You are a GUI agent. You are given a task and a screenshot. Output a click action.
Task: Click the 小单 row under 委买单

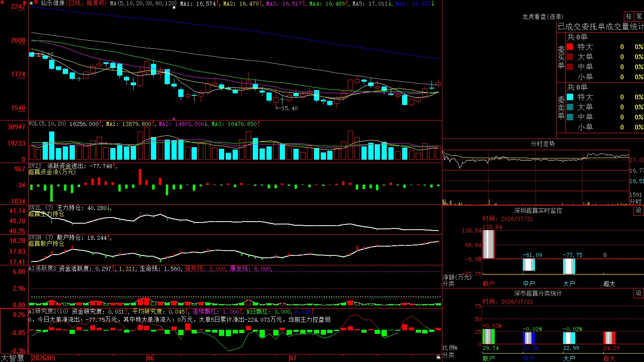tap(605, 77)
